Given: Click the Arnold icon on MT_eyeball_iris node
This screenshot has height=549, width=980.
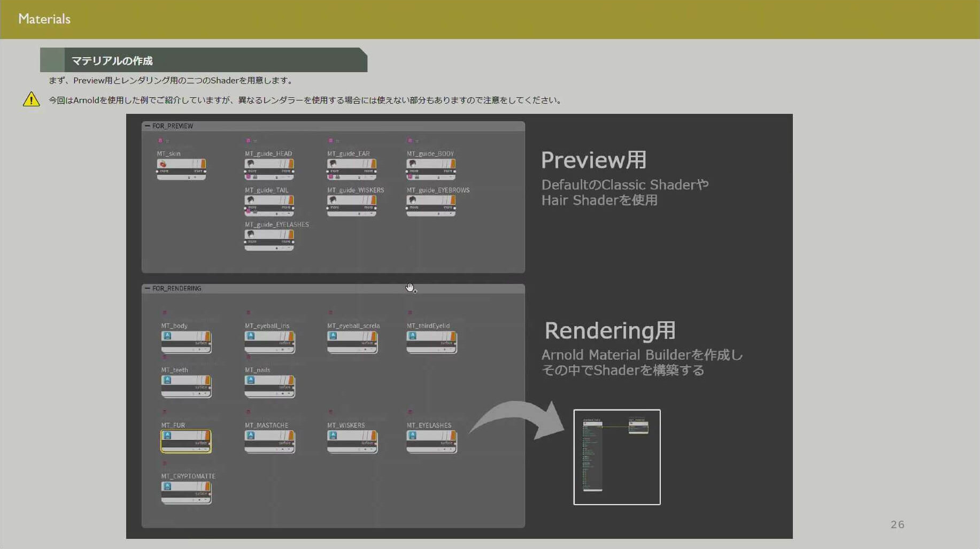Looking at the screenshot, I should pos(251,336).
